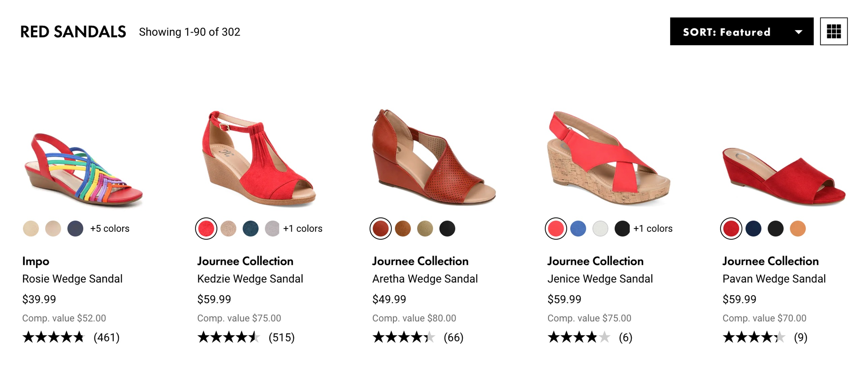The height and width of the screenshot is (390, 868).
Task: View the 515 reviews for Kedzie Sandal
Action: click(x=281, y=337)
